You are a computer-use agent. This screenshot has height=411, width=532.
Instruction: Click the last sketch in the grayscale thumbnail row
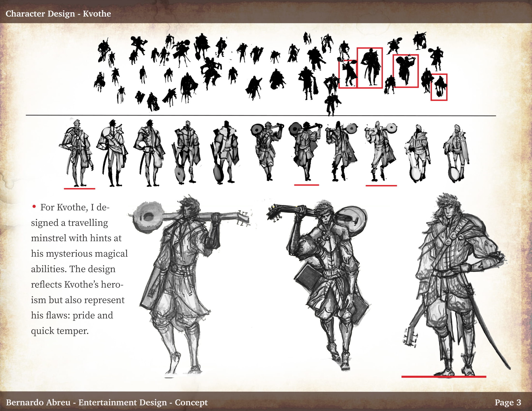(x=456, y=154)
